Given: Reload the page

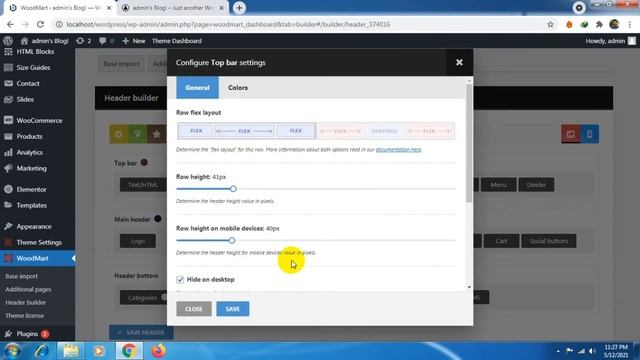Looking at the screenshot, I should click(40, 24).
